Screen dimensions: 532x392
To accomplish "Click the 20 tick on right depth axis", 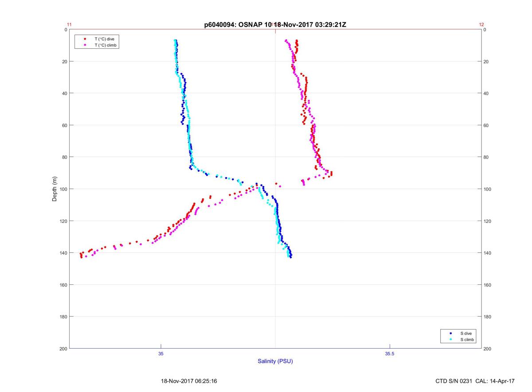I will click(486, 62).
